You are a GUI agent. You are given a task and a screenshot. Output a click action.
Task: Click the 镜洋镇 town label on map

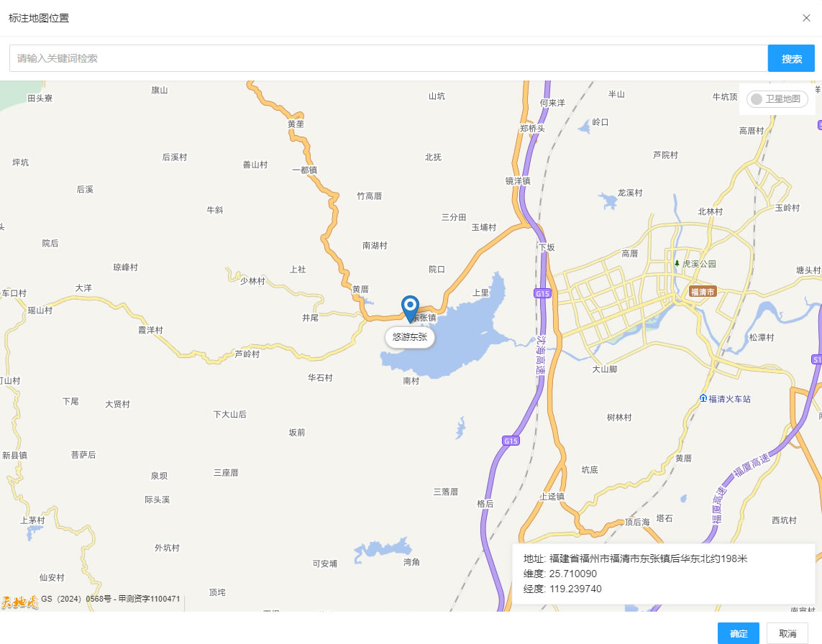point(518,181)
